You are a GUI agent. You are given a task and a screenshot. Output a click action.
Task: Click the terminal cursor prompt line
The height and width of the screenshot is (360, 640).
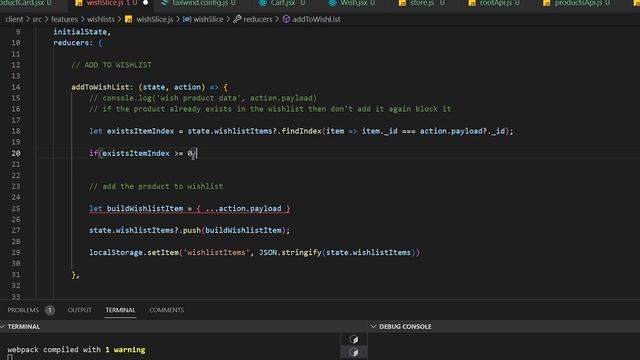pyautogui.click(x=10, y=357)
